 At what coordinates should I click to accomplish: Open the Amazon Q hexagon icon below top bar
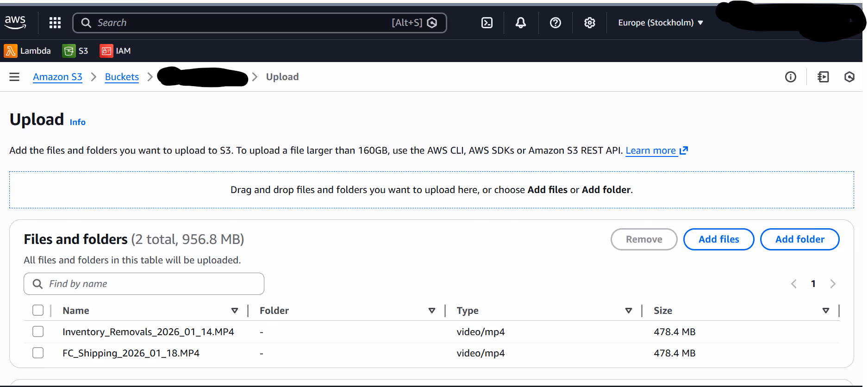tap(849, 77)
